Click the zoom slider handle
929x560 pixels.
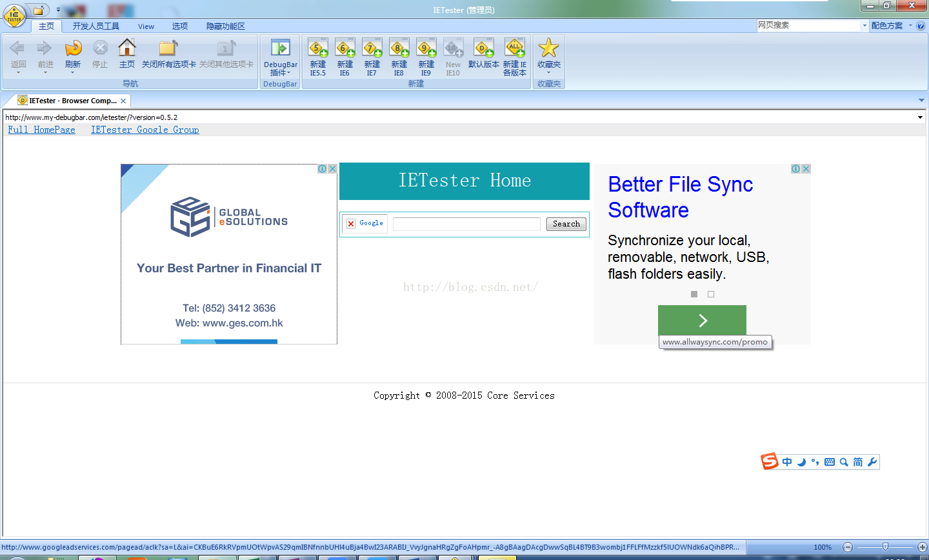coord(885,547)
